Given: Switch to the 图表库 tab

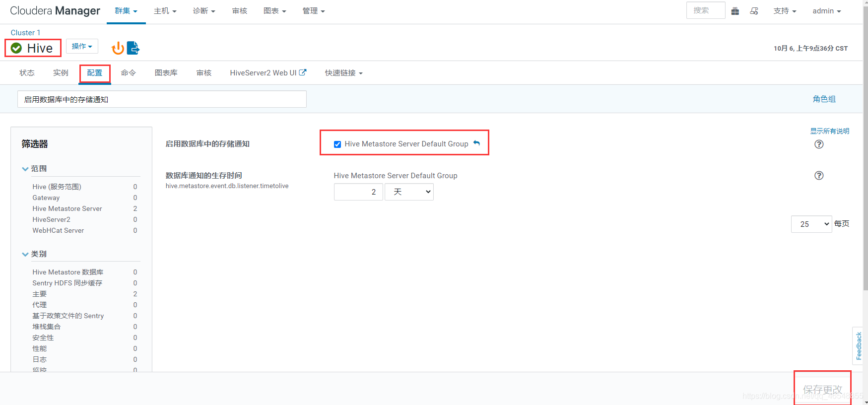Looking at the screenshot, I should 166,73.
